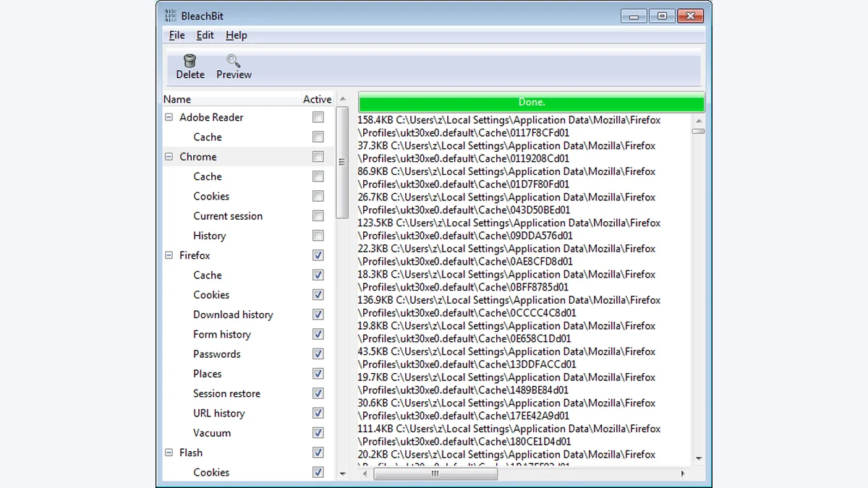
Task: Tick the Current session checkbox
Action: click(318, 215)
